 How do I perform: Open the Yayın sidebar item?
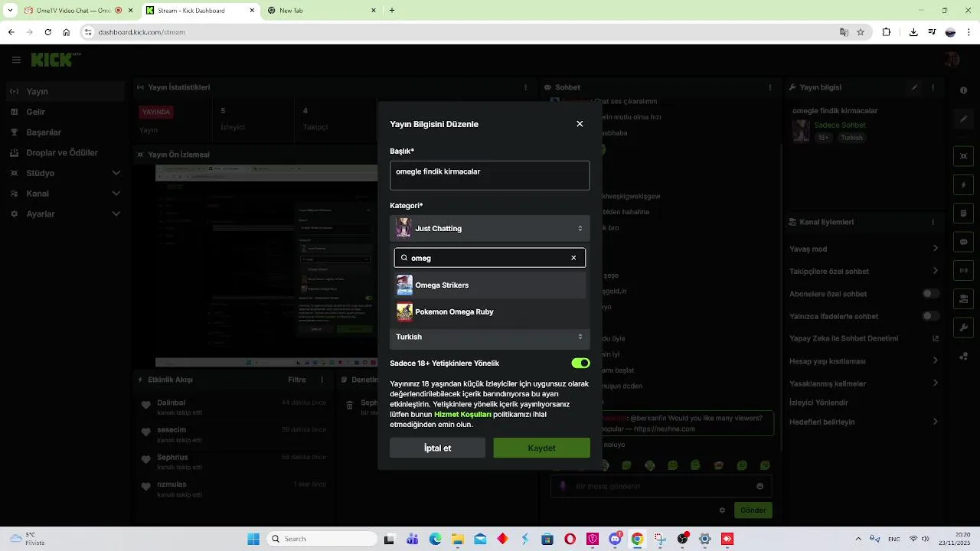[64, 91]
